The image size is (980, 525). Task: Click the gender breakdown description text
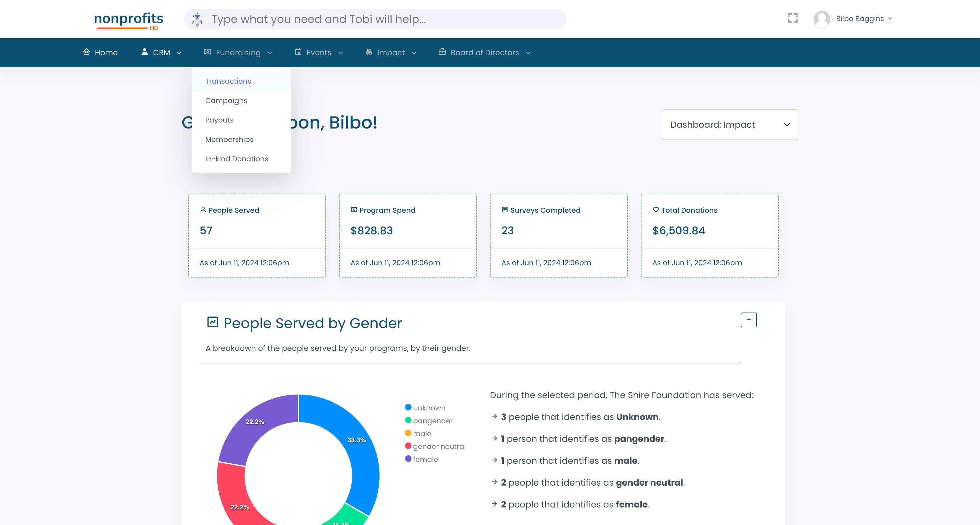tap(338, 348)
